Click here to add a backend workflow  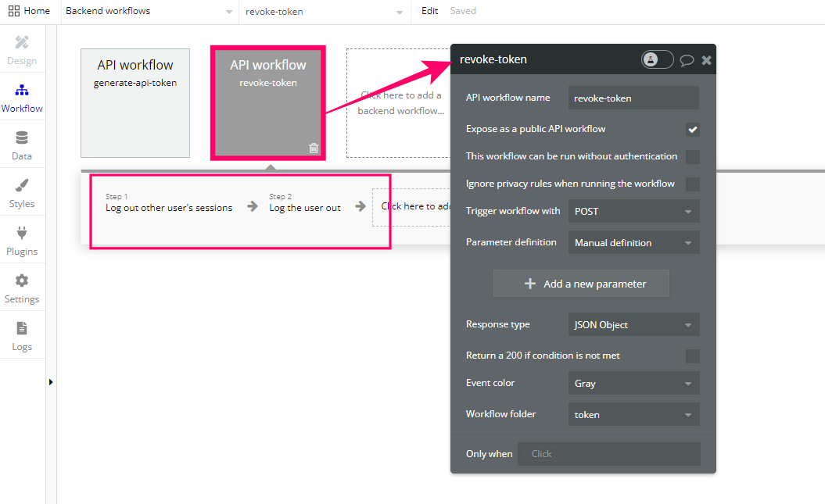398,103
